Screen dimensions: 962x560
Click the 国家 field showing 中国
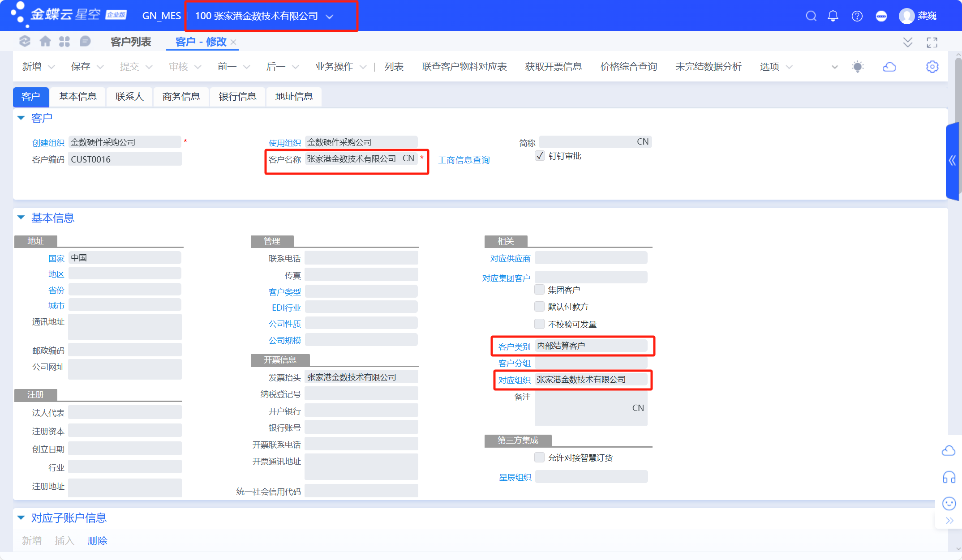(x=125, y=258)
